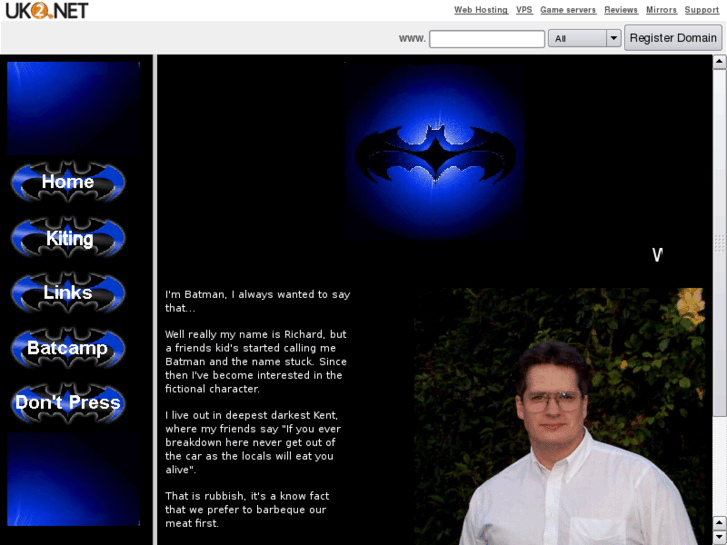Viewport: 727px width, 545px height.
Task: Click the bottom scroll down arrow
Action: click(719, 537)
